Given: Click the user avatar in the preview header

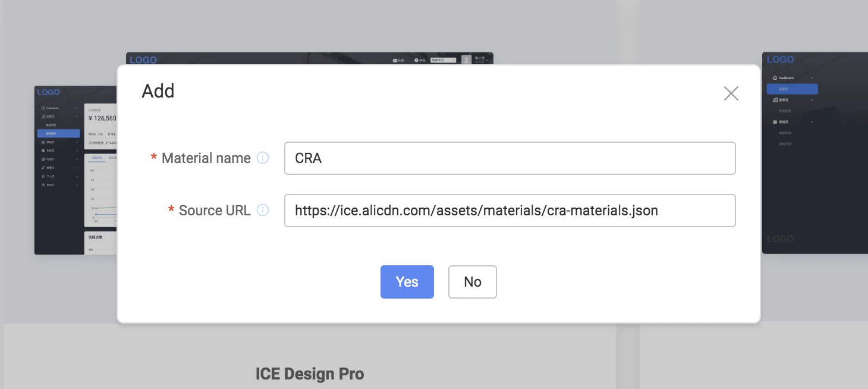Looking at the screenshot, I should [467, 59].
